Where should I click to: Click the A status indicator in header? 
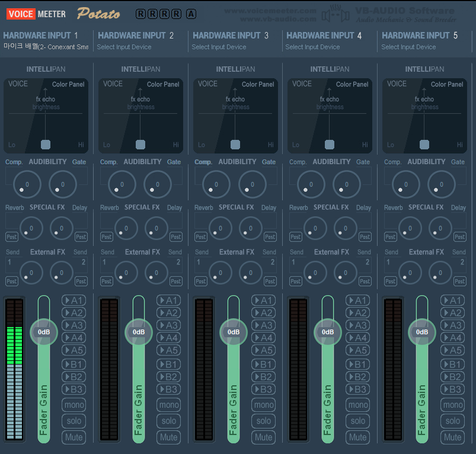(x=191, y=14)
